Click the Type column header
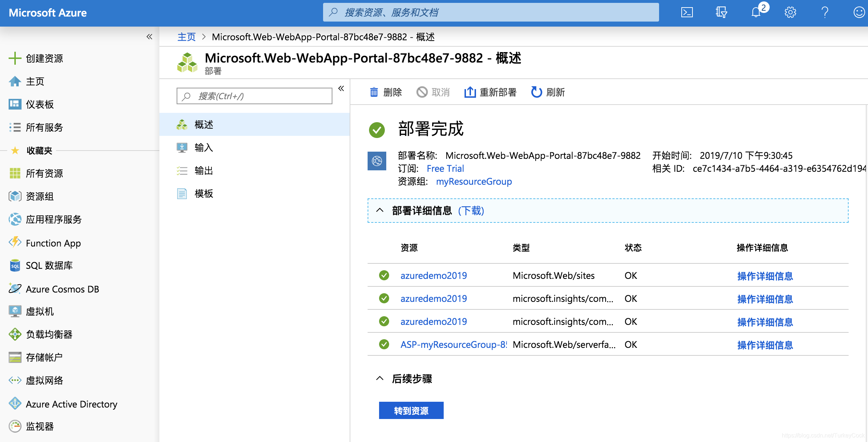The image size is (868, 442). click(x=521, y=248)
